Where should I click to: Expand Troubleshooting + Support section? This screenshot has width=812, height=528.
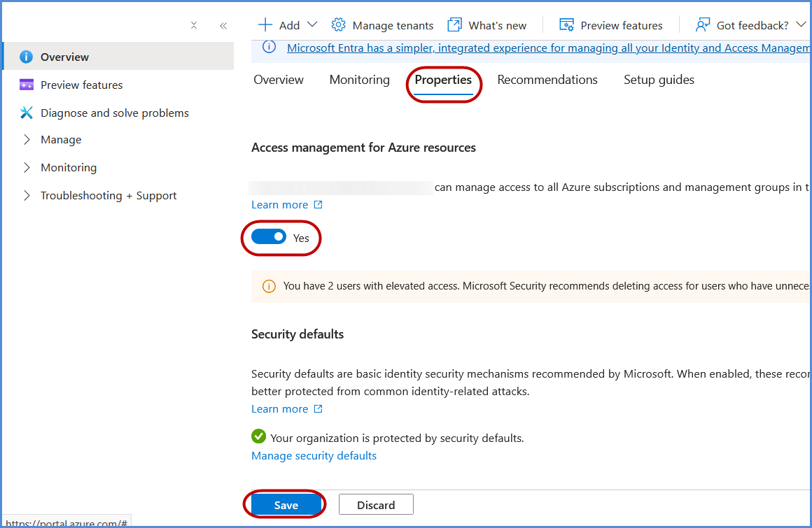pos(27,196)
